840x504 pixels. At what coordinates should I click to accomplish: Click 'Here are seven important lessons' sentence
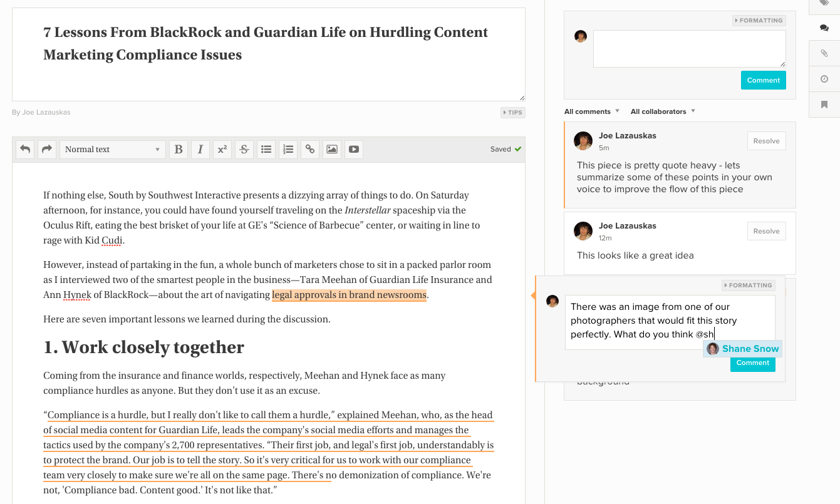(187, 319)
